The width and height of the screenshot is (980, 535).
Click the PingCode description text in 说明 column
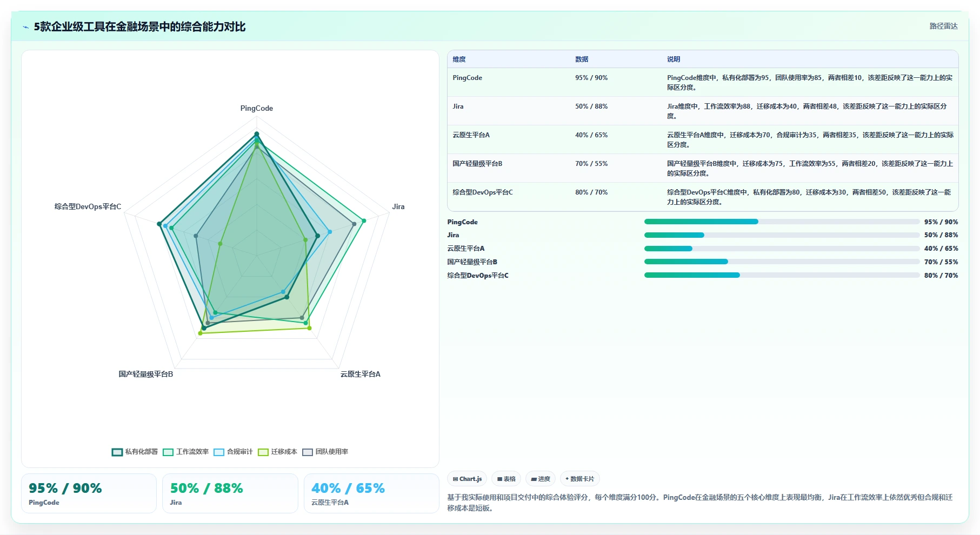(x=810, y=83)
